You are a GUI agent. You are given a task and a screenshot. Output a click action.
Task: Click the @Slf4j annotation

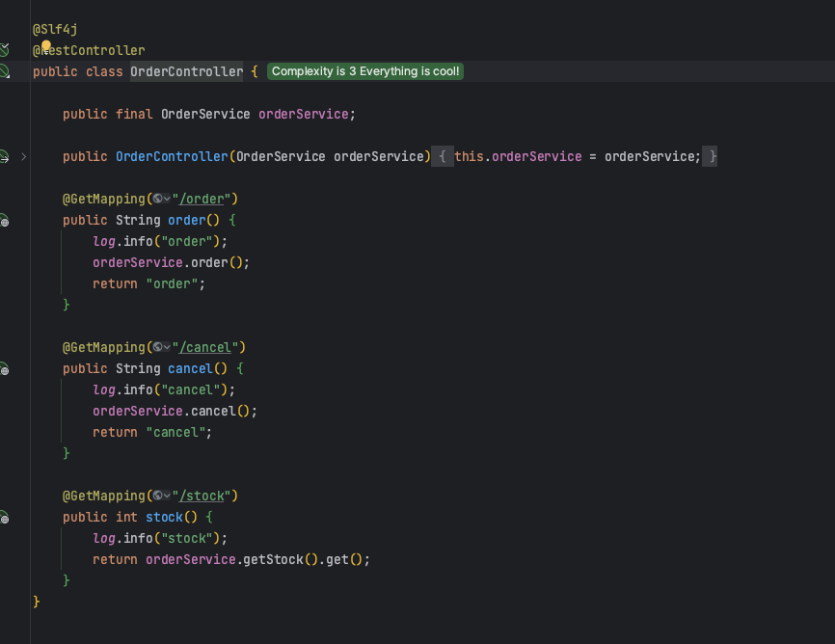point(55,29)
